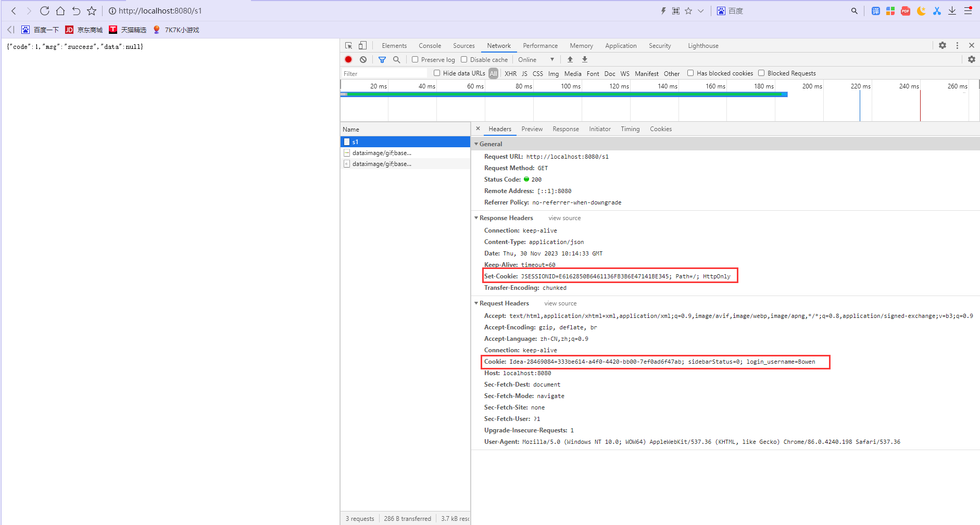Screen dimensions: 980x525
Task: Open DevTools three-dot customize menu
Action: [957, 46]
